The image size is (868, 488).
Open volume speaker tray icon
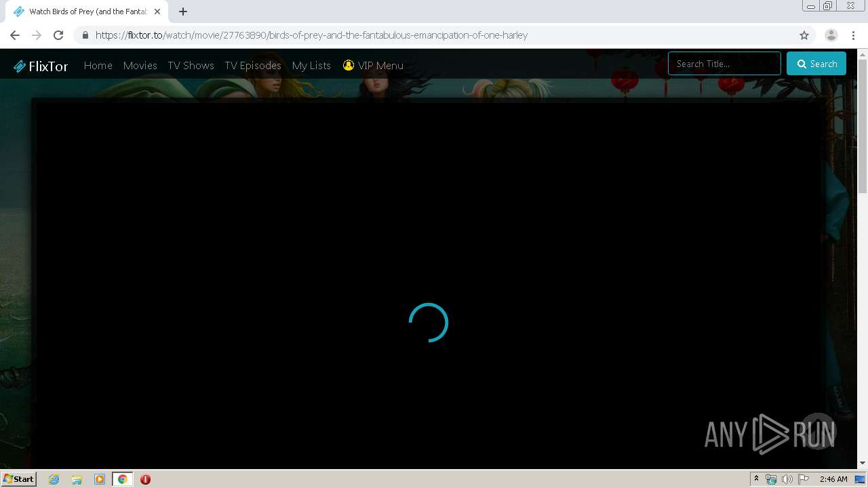[x=787, y=479]
